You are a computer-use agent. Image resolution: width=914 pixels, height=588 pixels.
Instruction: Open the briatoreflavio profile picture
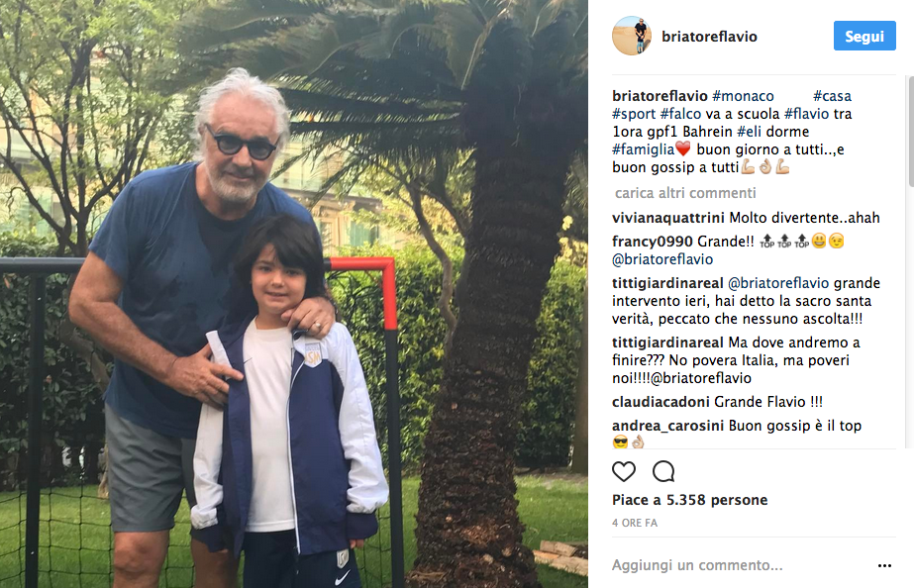click(632, 36)
